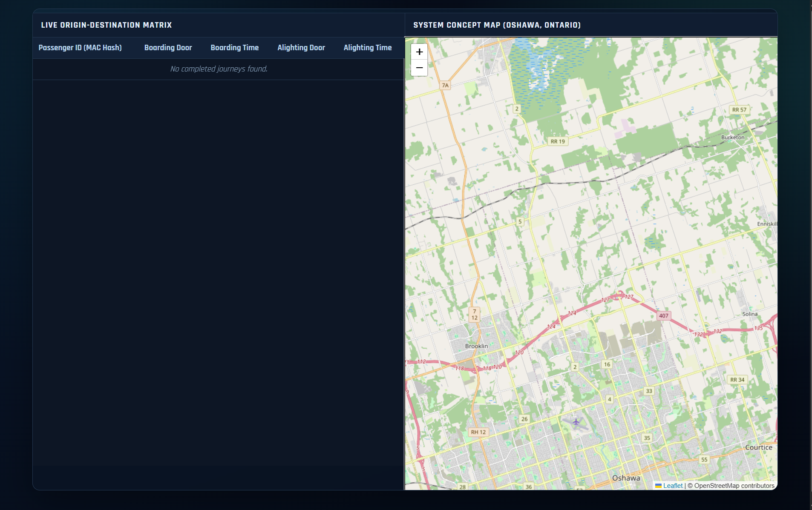Zoom out on the Oshawa map
Screen dimensions: 812x510
click(419, 68)
